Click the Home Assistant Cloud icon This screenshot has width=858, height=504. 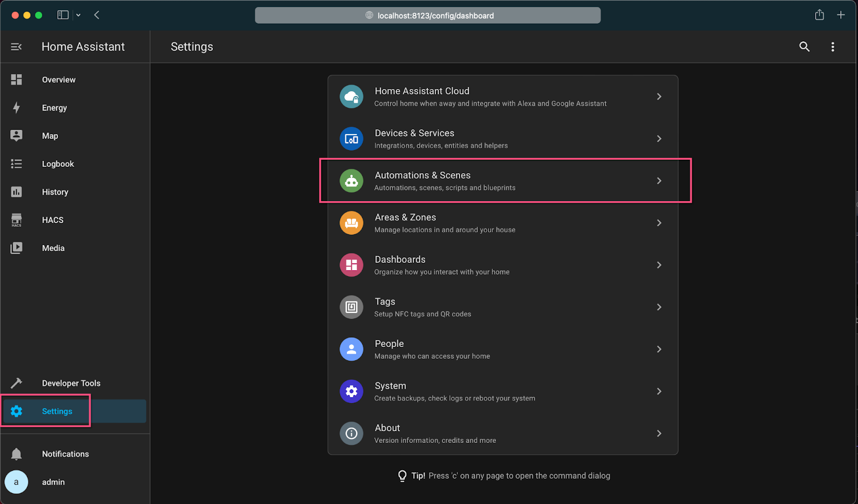pos(351,97)
